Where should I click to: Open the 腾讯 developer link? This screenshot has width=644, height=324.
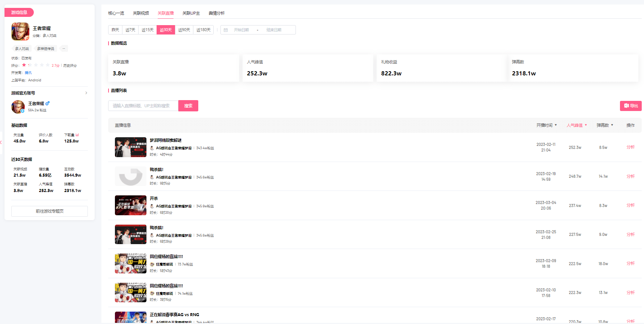click(28, 73)
